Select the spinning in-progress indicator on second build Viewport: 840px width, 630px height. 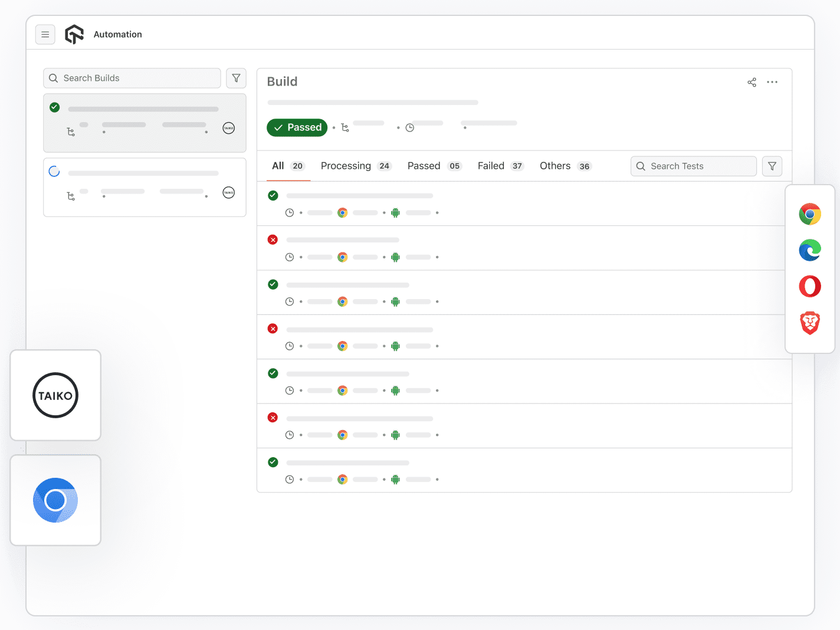coord(54,170)
